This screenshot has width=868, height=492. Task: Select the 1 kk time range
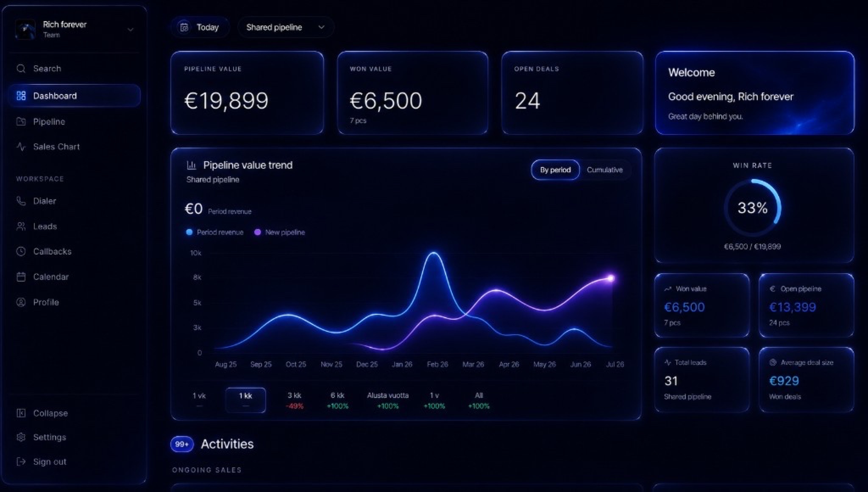click(x=245, y=400)
